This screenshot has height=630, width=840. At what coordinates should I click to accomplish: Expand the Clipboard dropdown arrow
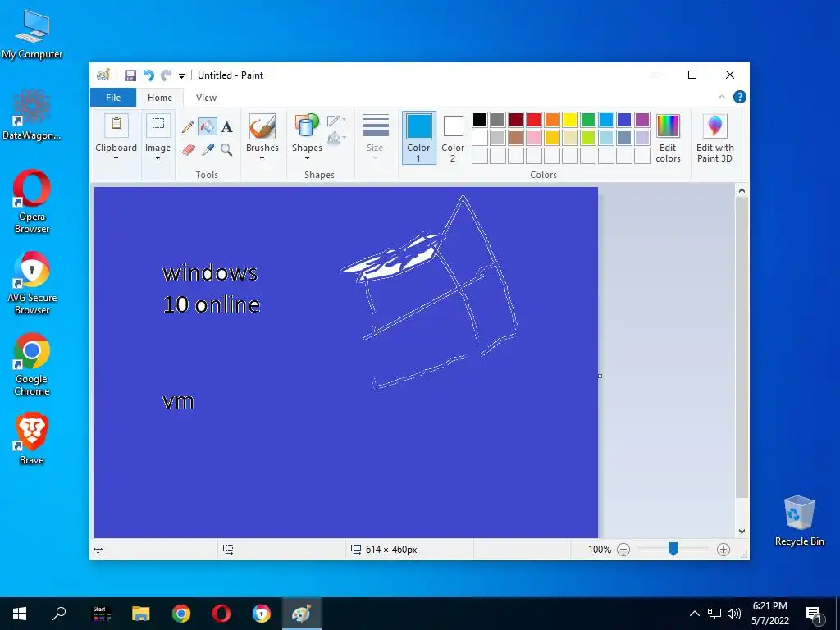pos(116,158)
